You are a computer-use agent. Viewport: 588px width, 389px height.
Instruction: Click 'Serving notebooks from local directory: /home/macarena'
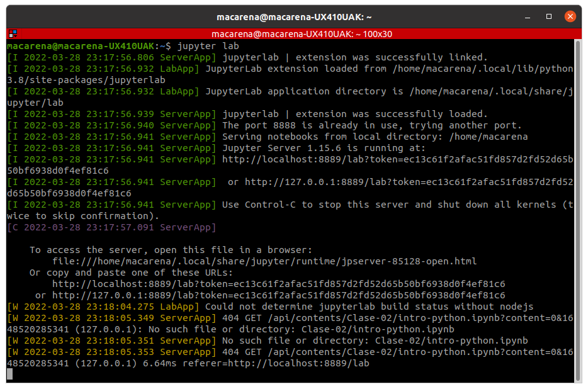tap(375, 137)
